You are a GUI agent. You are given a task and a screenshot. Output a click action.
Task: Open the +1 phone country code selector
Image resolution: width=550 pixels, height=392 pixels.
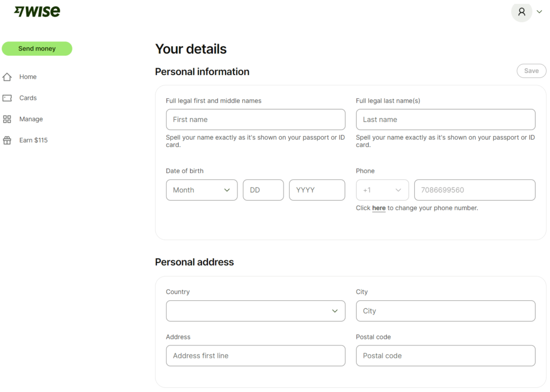382,190
